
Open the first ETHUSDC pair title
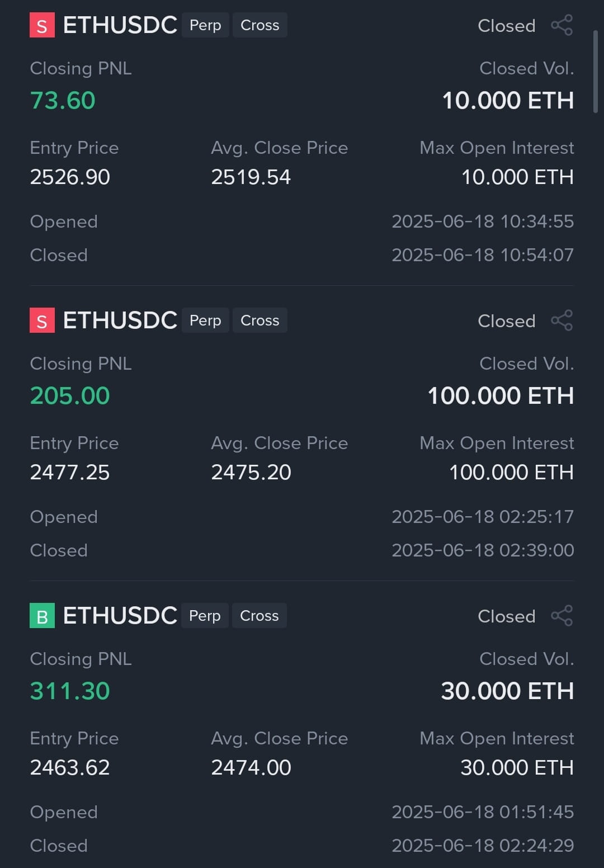120,25
